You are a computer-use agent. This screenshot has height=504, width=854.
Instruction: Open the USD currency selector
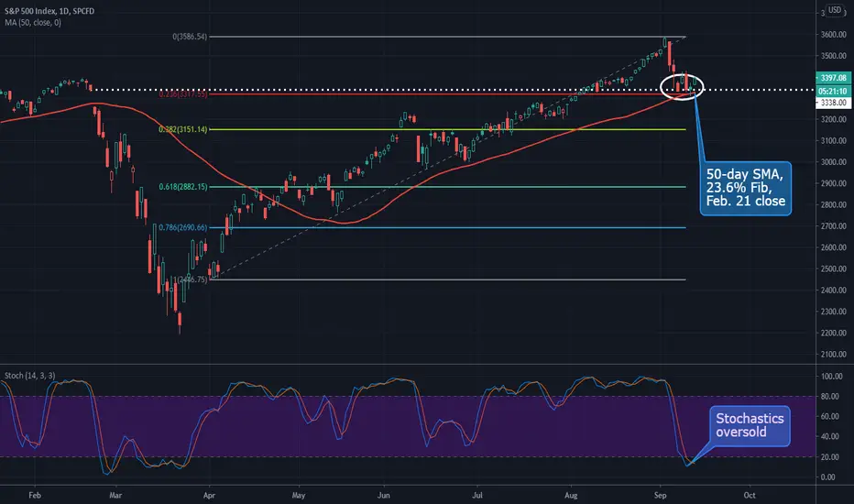[x=835, y=10]
